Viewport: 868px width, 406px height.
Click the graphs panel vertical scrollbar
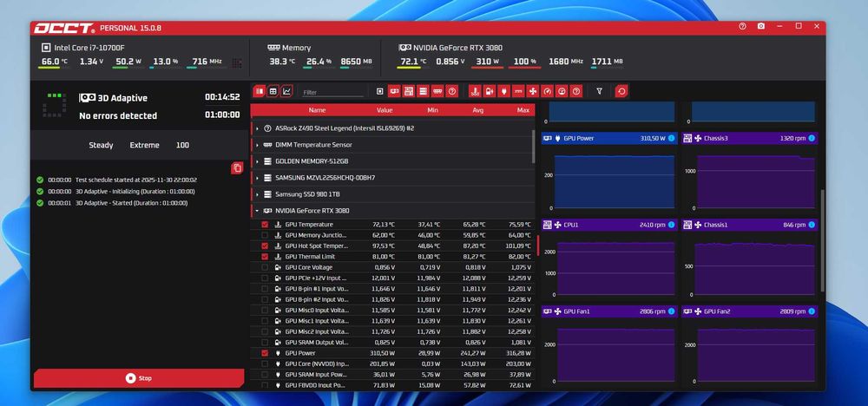point(823,240)
